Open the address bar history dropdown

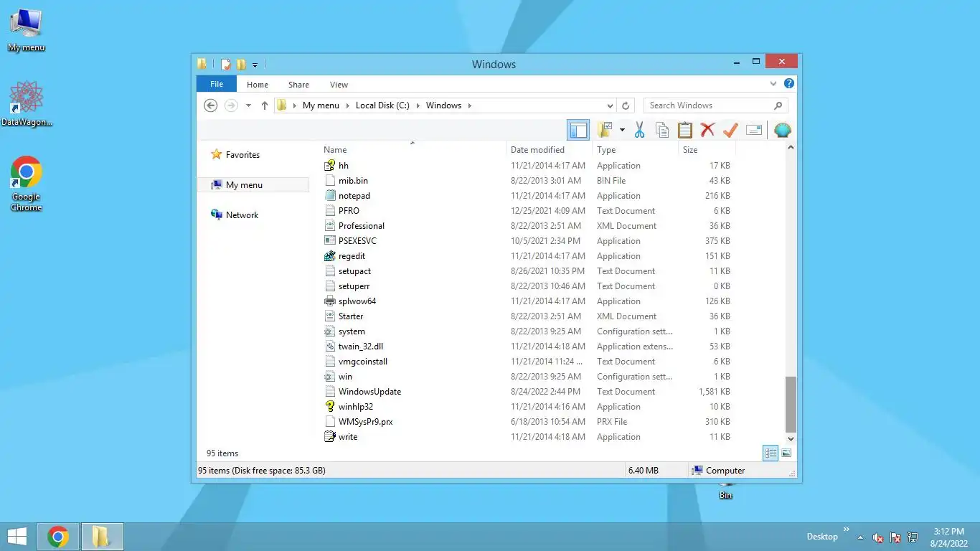point(610,105)
